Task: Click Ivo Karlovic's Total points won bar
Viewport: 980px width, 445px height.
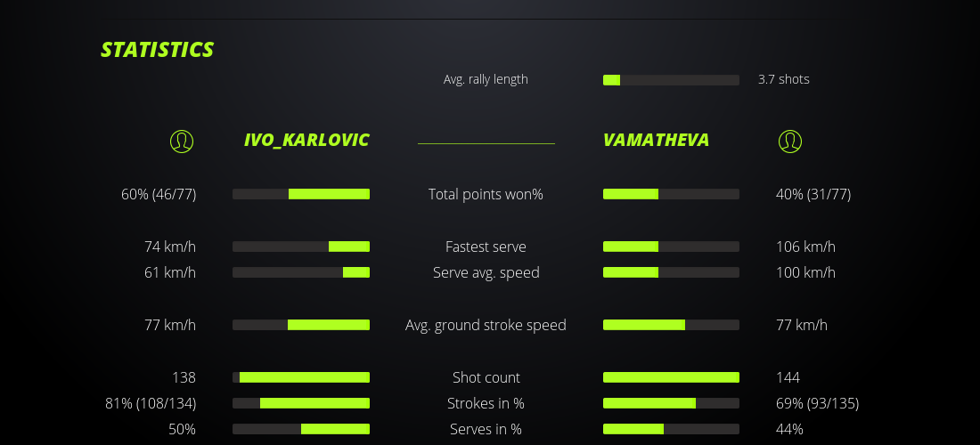Action: click(x=301, y=194)
